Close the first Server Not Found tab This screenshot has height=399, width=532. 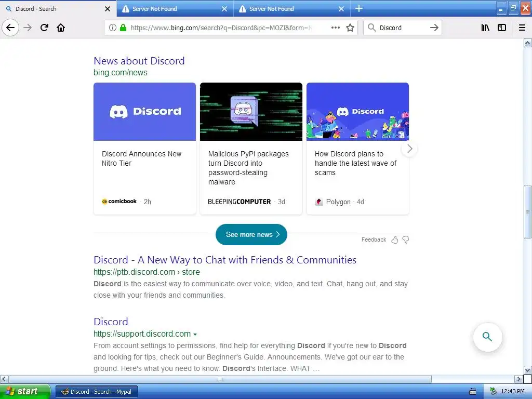click(224, 9)
